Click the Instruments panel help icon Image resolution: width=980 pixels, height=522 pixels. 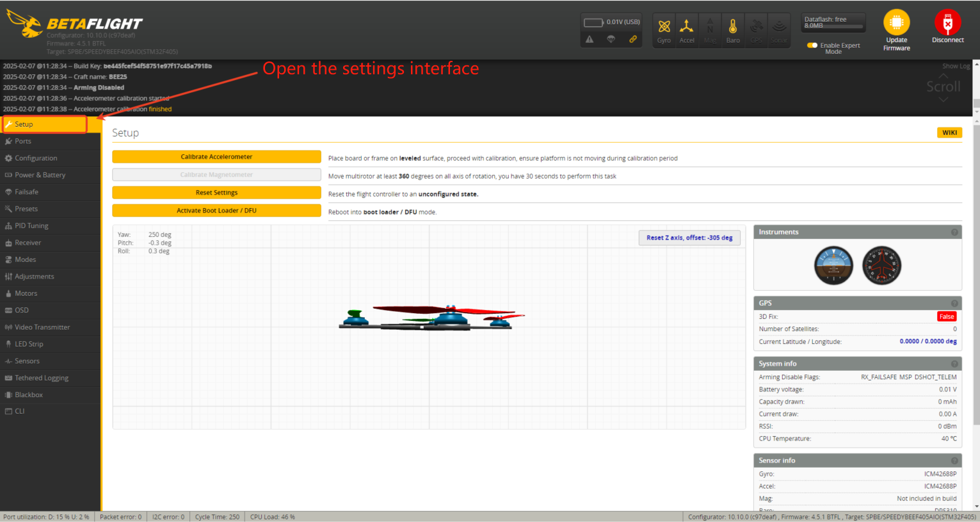pos(954,232)
